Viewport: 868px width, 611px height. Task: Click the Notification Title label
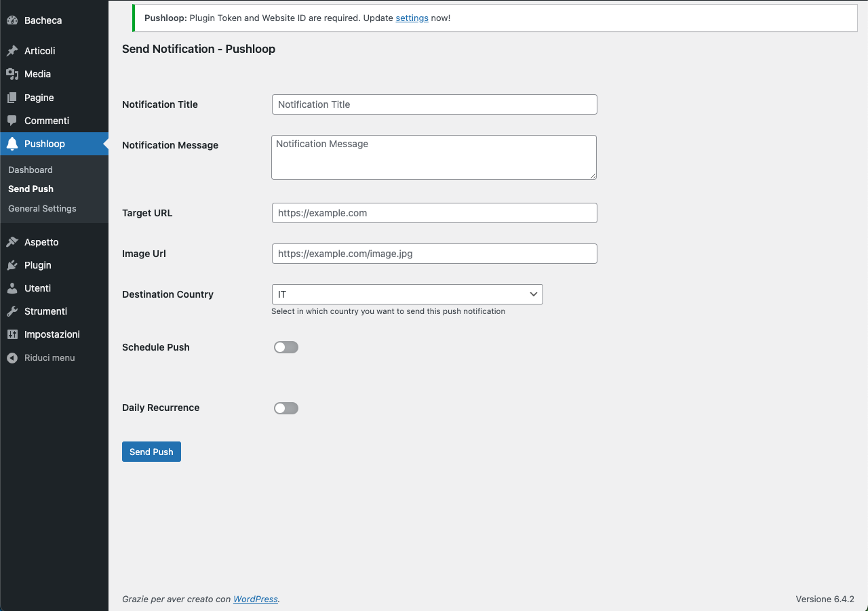(160, 104)
